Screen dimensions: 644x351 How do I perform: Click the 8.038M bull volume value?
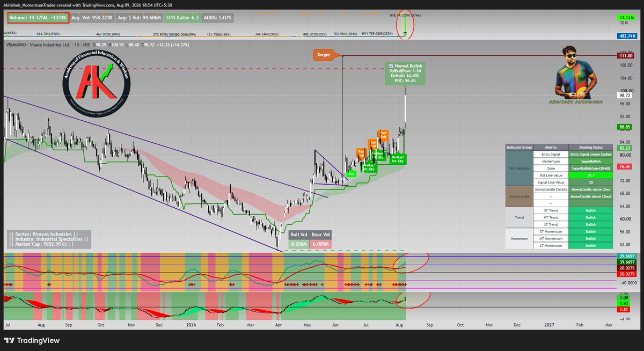tap(299, 244)
